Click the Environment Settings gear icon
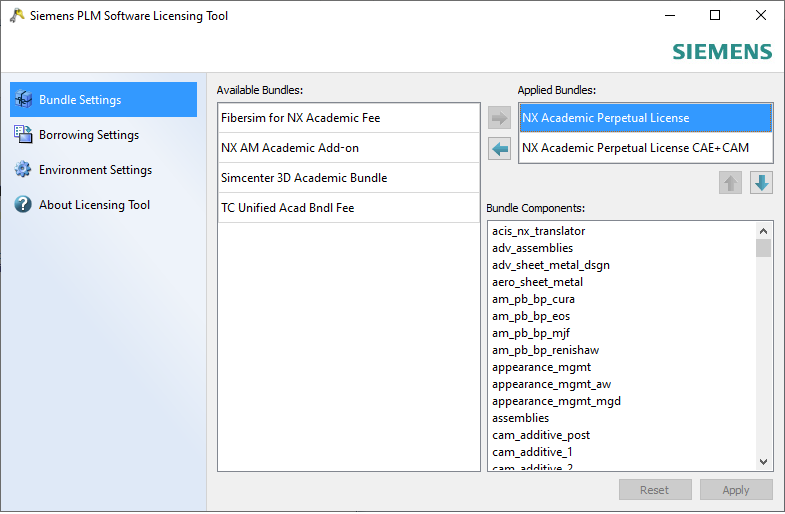The height and width of the screenshot is (514, 785). point(24,170)
